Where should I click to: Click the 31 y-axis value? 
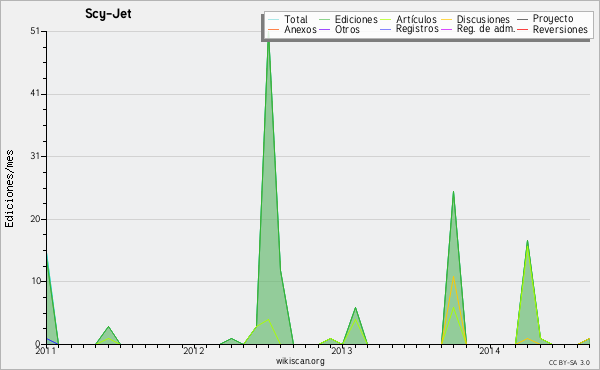tap(35, 156)
